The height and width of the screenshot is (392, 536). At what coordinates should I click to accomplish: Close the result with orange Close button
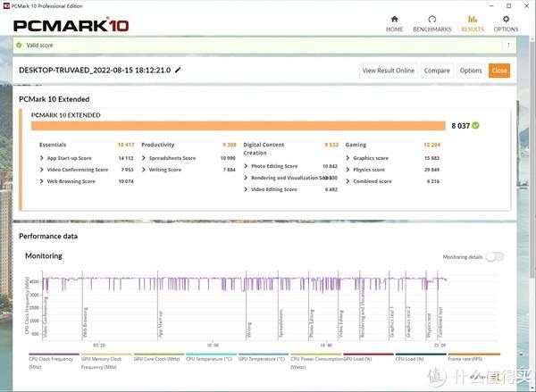tap(499, 71)
